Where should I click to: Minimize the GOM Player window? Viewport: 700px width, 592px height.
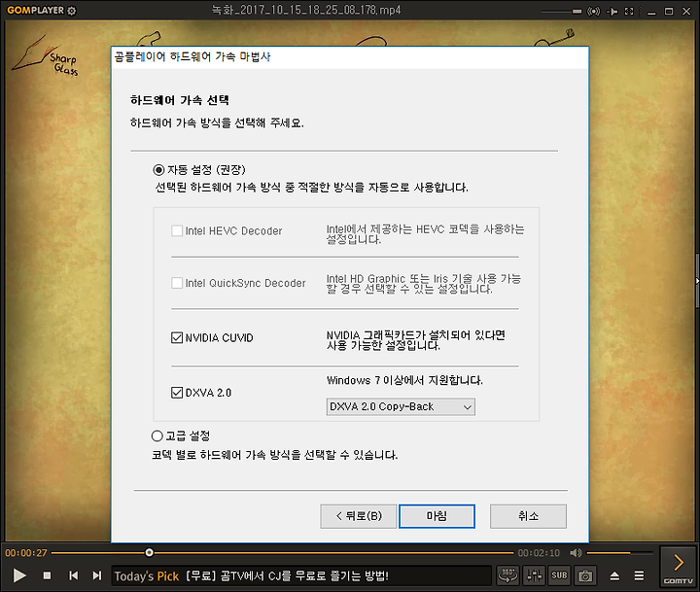[x=651, y=12]
